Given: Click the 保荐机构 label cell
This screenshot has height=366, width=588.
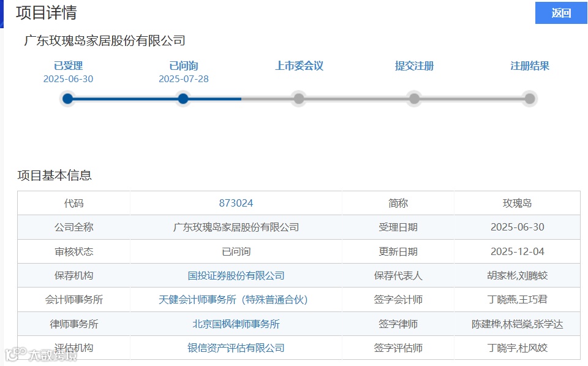Looking at the screenshot, I should click(x=74, y=275).
